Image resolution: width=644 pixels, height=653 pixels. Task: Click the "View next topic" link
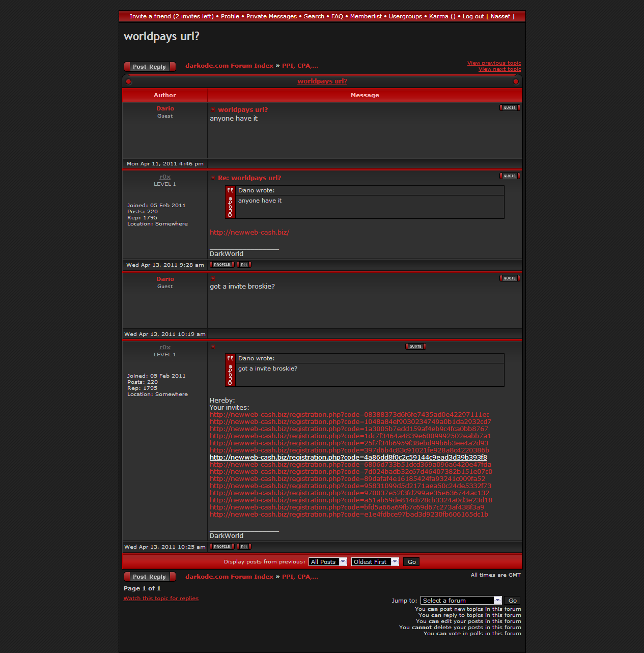point(499,69)
